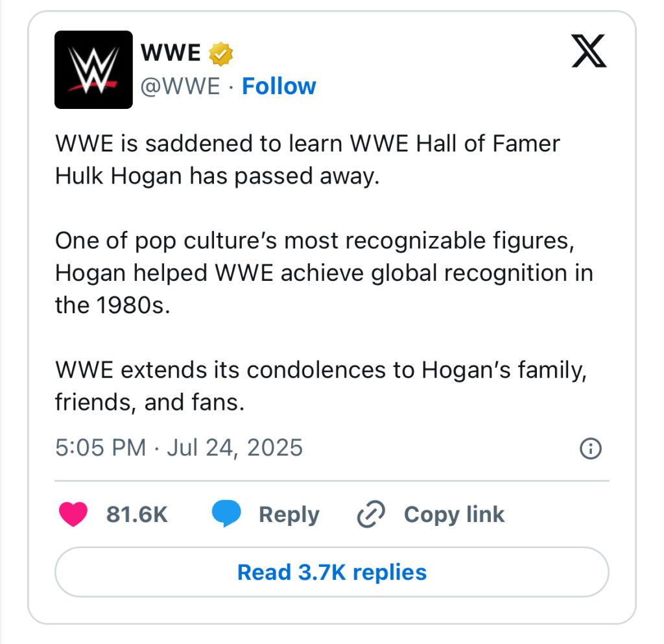
Task: Click the Reply label
Action: point(289,514)
